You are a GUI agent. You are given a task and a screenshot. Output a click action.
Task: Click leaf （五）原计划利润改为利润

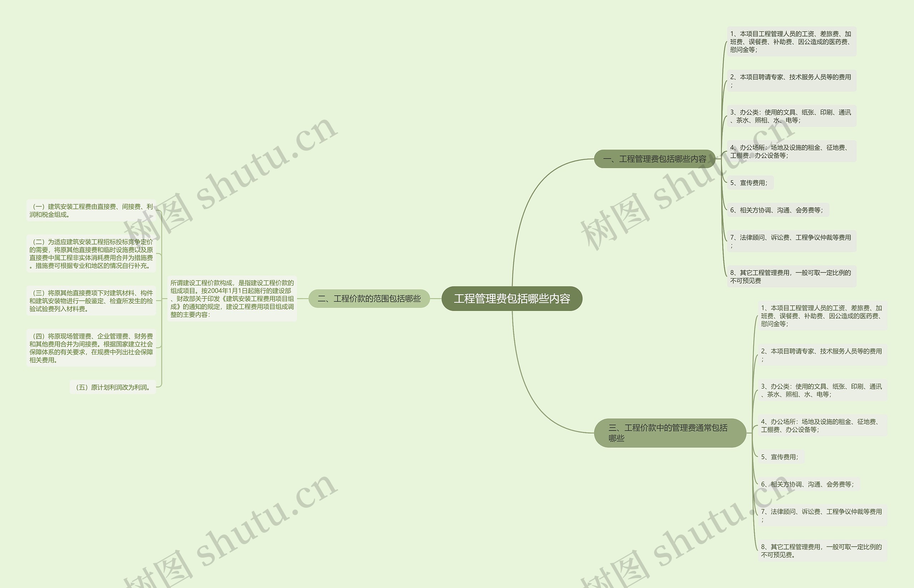pos(112,387)
